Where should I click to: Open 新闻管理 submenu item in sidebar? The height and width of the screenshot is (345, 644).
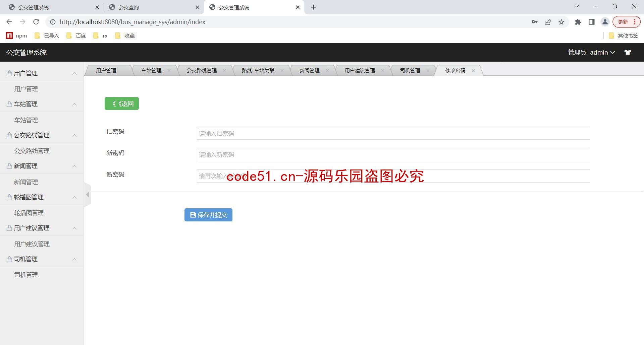click(x=26, y=182)
